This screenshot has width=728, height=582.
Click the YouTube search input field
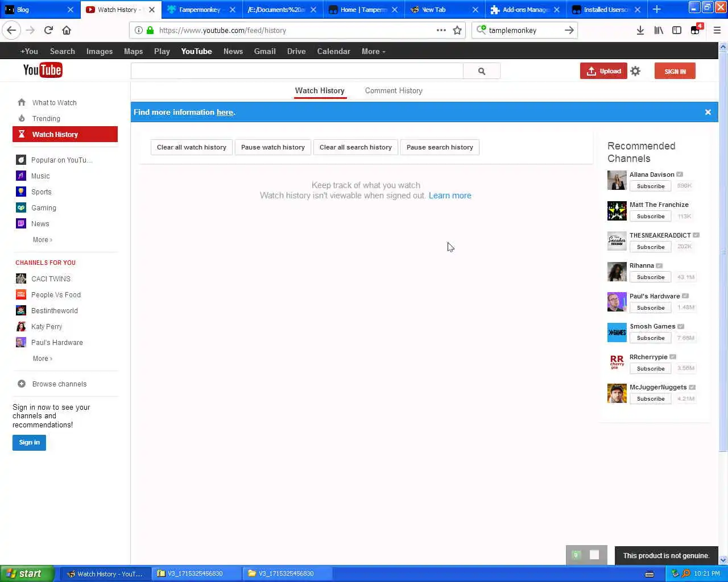tap(297, 71)
